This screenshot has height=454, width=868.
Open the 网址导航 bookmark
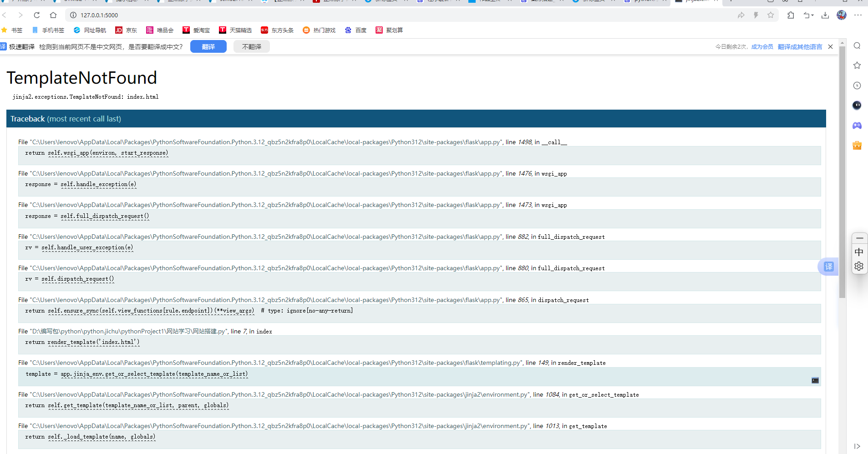[90, 30]
